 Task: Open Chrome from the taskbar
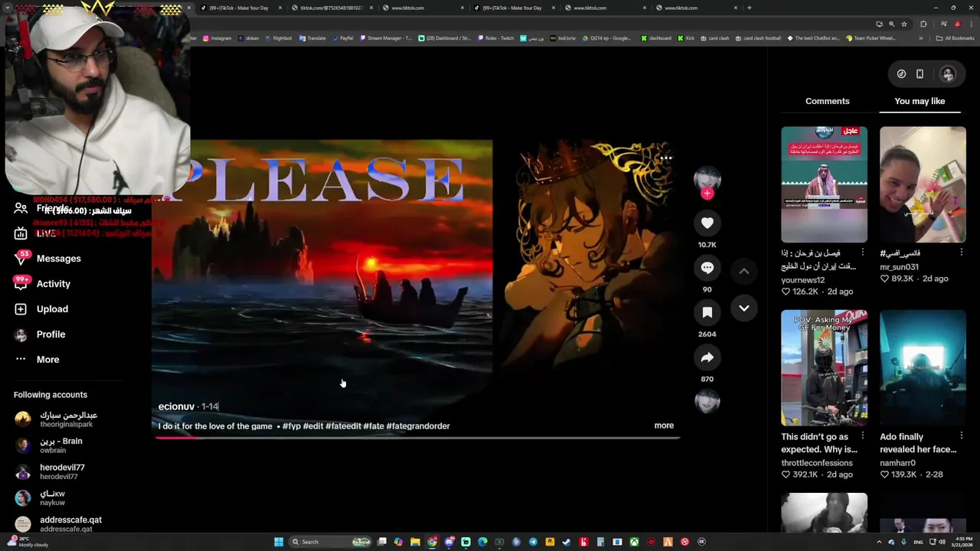click(x=432, y=542)
